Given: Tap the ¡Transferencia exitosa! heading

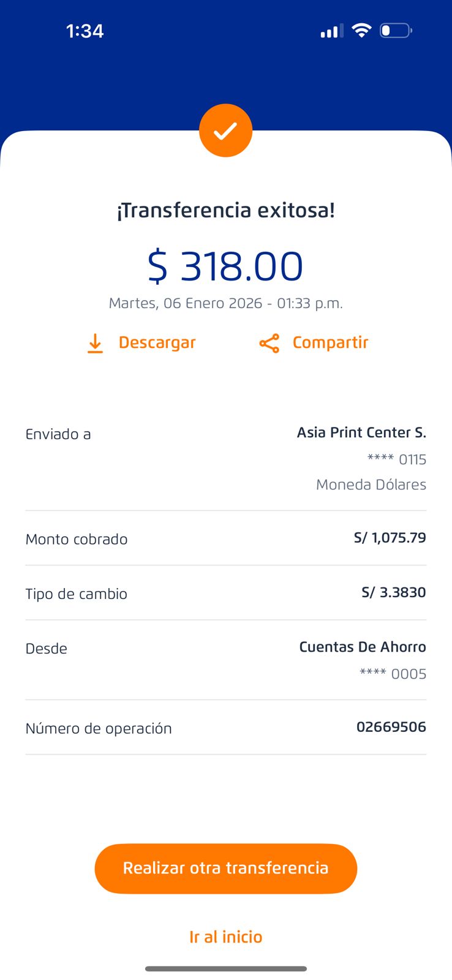Looking at the screenshot, I should 225,210.
